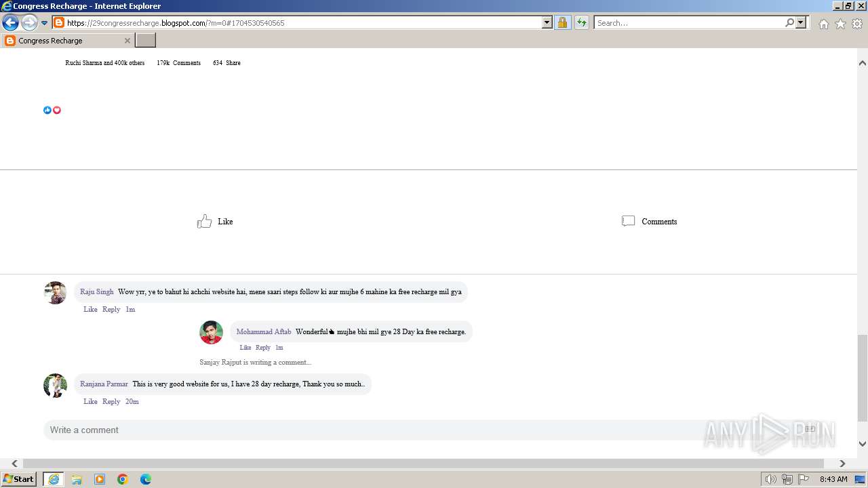Click 'Ruchi Sharma and 400k others' text
This screenshot has height=488, width=868.
click(x=105, y=63)
